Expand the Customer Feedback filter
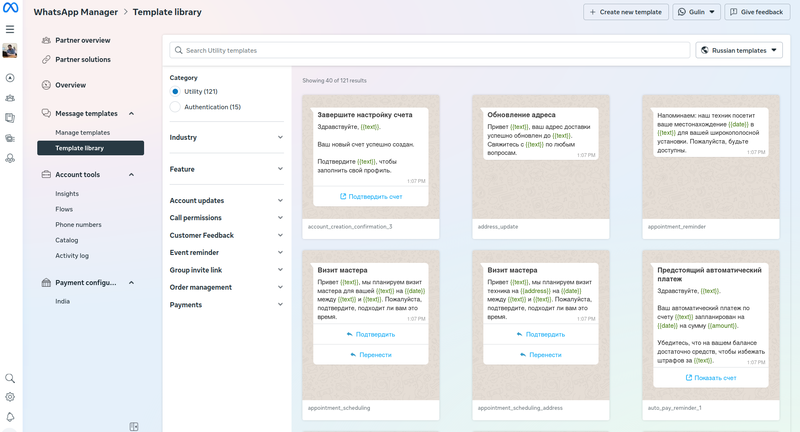The image size is (800, 432). (x=227, y=235)
